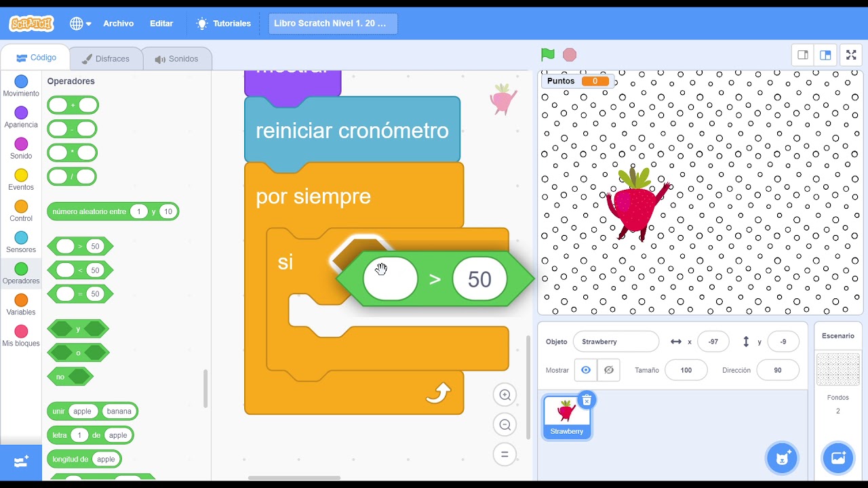Open the Archivo menu
Image resolution: width=868 pixels, height=488 pixels.
[x=118, y=24]
